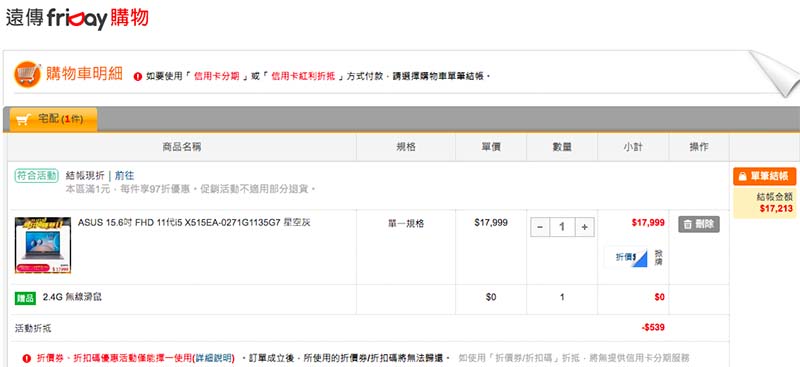Click the quantity input field showing 1
This screenshot has width=800, height=367.
[562, 227]
